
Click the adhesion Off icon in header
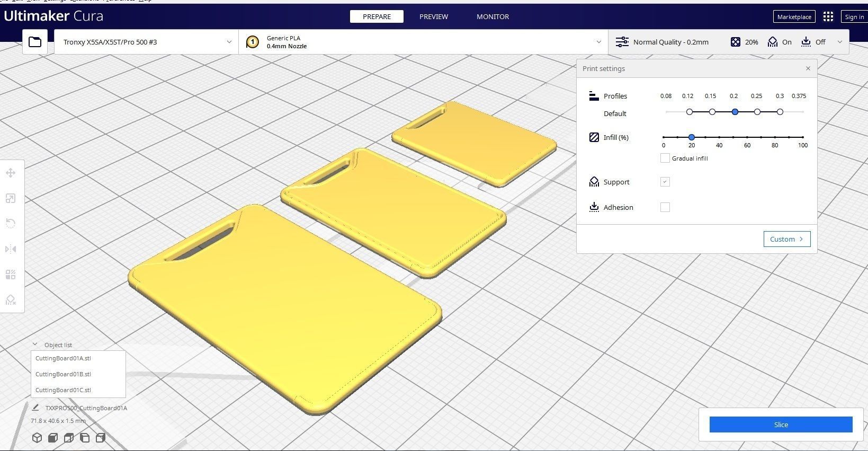tap(806, 42)
